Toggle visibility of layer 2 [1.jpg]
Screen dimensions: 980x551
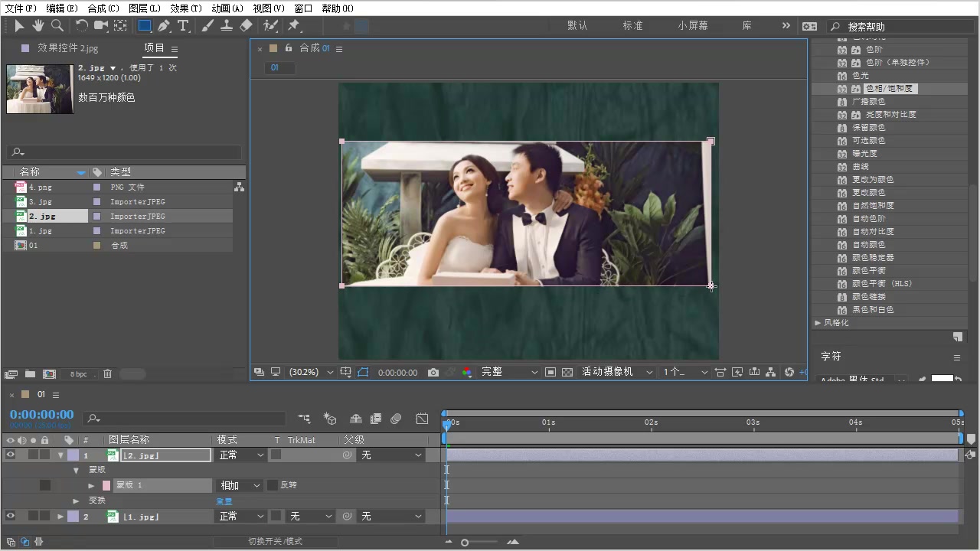[11, 517]
